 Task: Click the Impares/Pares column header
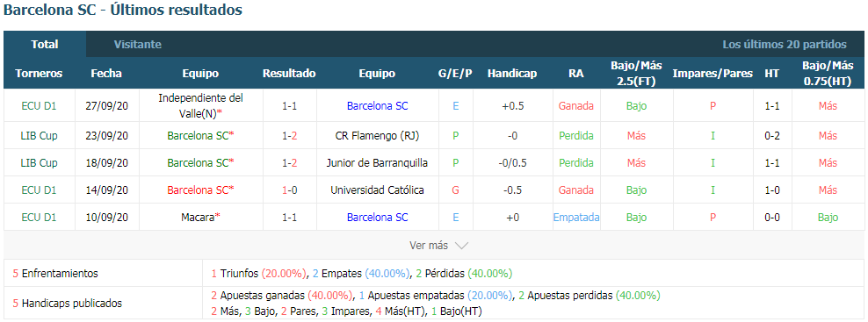click(x=712, y=73)
